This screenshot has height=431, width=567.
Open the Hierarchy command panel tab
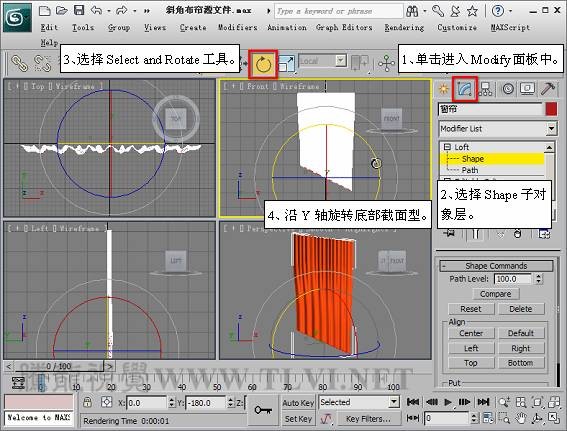click(486, 89)
